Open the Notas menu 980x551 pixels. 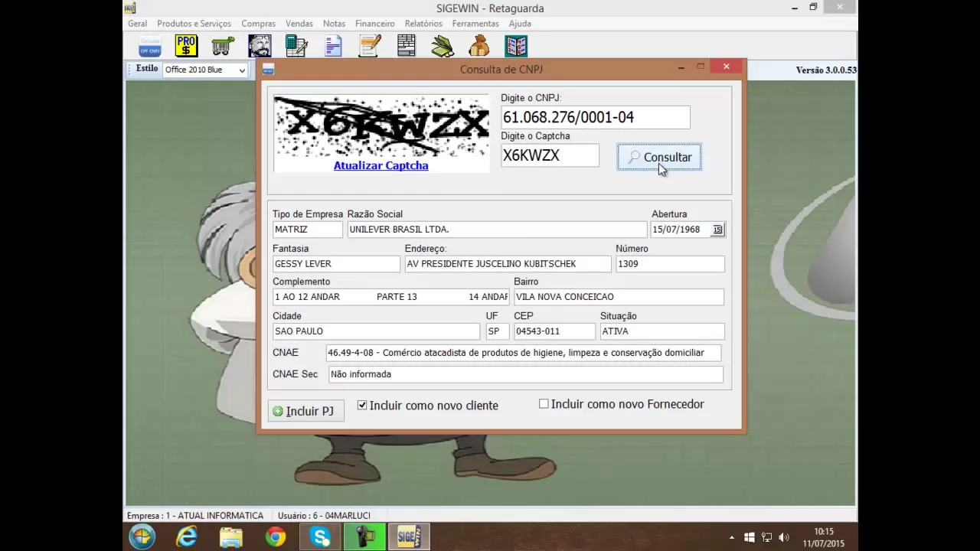(x=334, y=24)
